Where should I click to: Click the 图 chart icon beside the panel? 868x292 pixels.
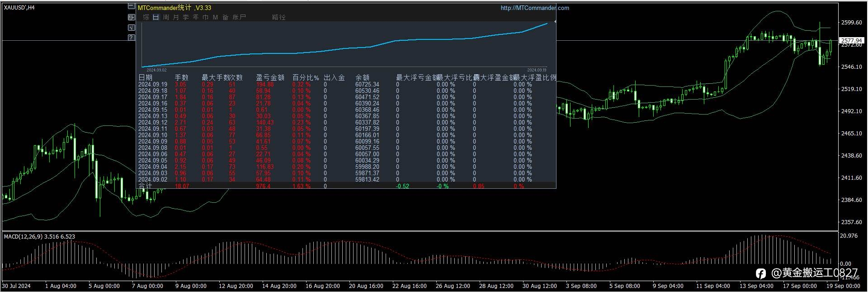(131, 17)
